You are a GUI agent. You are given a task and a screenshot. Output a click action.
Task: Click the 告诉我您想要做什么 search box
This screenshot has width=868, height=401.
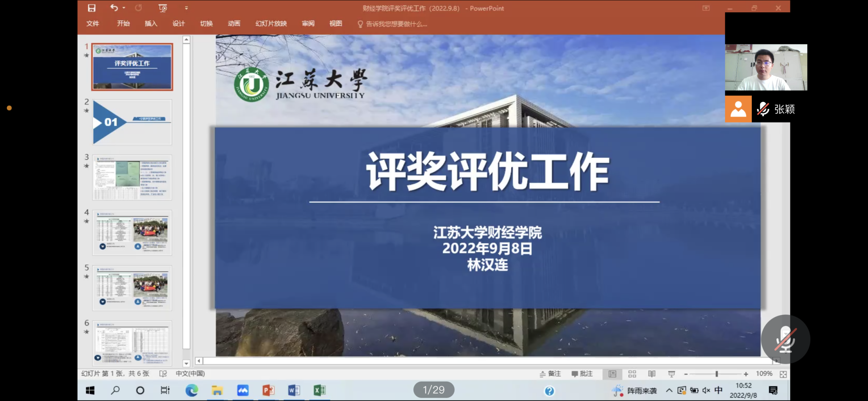392,24
